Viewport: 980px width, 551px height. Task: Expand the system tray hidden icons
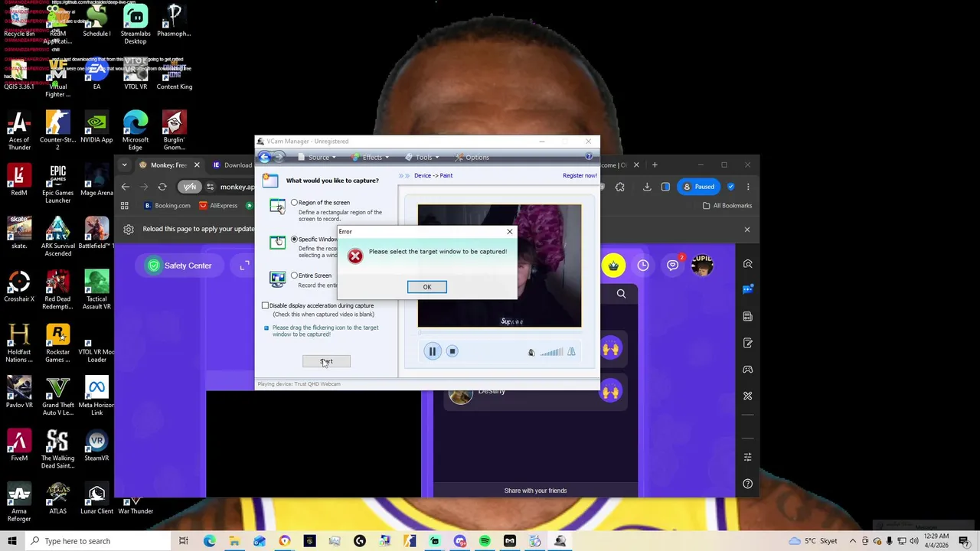point(853,541)
